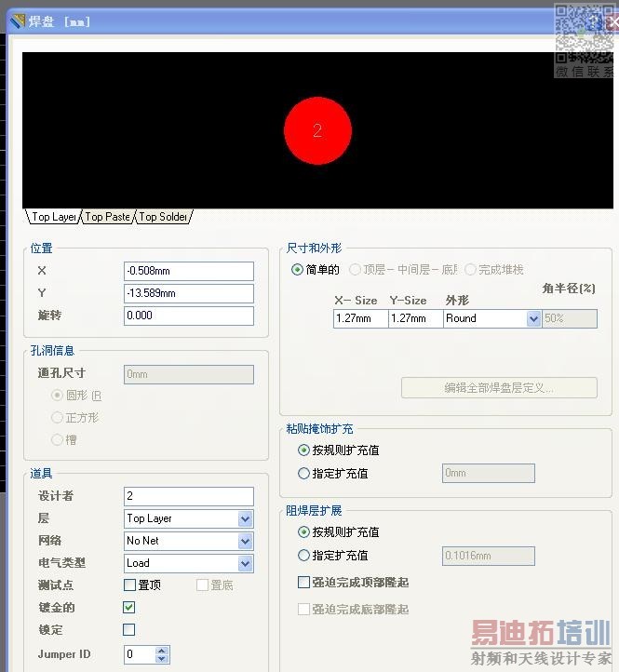Screen dimensions: 619x672
Task: Select the 正方形 hole shape radio
Action: [57, 417]
